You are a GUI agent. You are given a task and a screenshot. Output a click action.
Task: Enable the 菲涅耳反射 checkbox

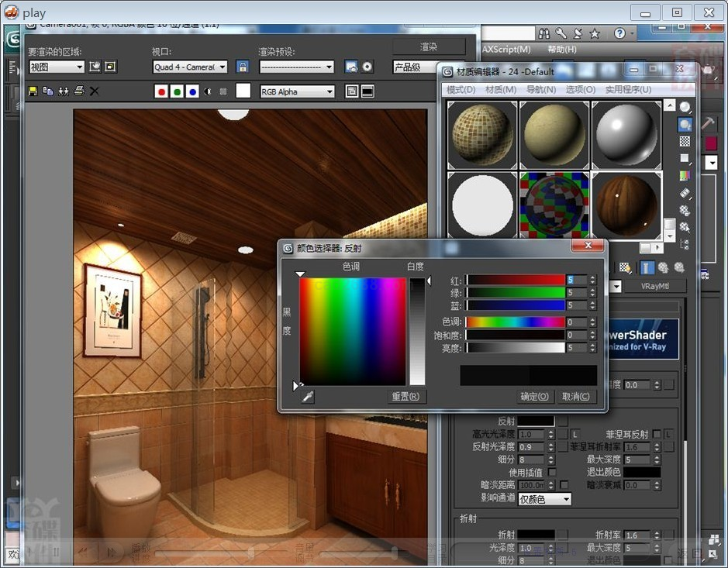pyautogui.click(x=657, y=434)
